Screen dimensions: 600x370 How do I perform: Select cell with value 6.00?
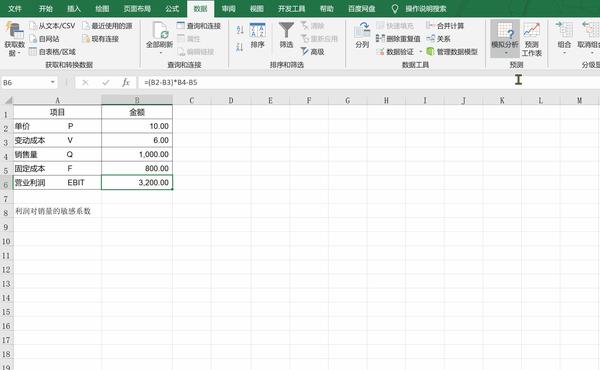[137, 140]
